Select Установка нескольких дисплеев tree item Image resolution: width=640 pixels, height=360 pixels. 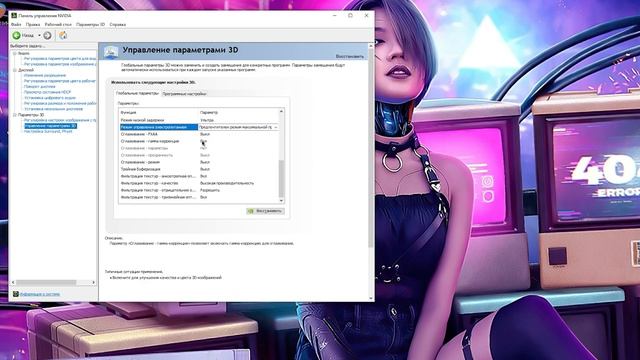53,109
